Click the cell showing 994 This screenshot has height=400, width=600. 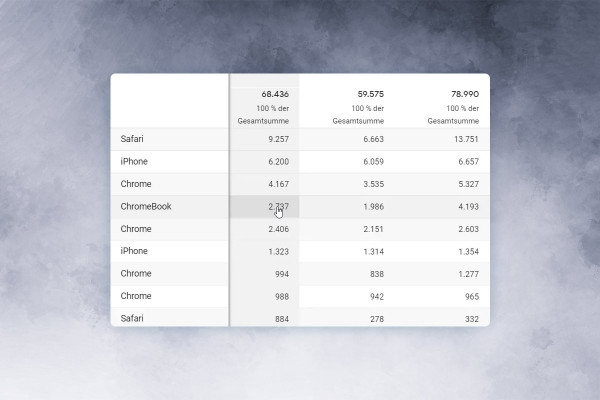pos(282,274)
